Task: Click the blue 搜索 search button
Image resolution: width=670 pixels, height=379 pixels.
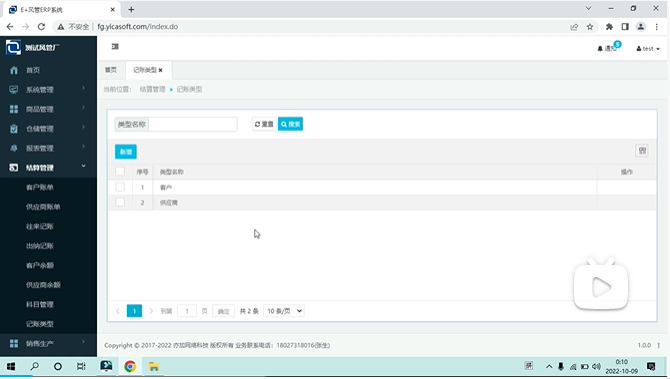Action: click(x=291, y=124)
